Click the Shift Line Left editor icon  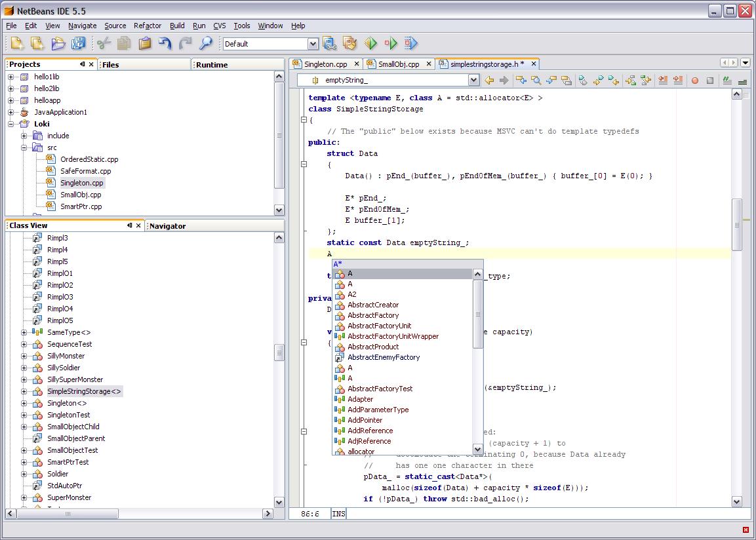663,81
